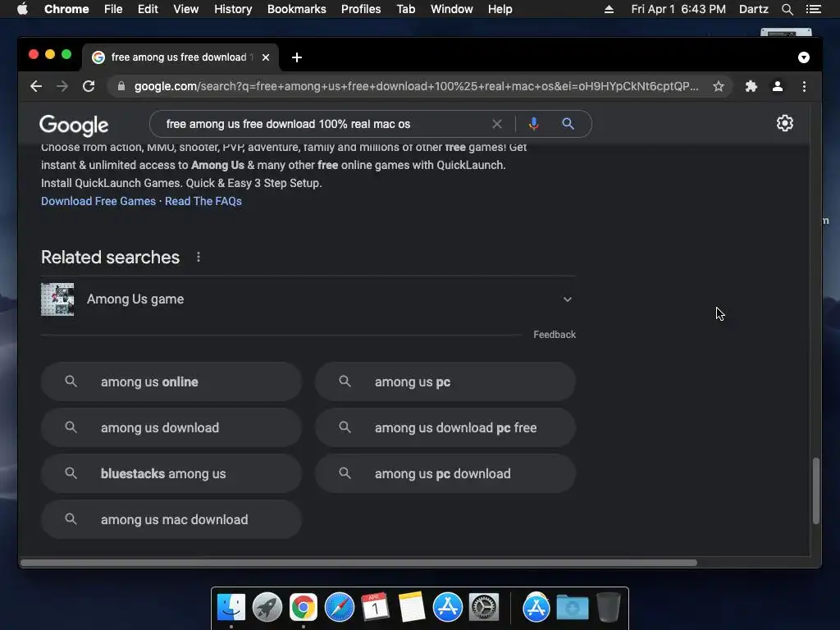The width and height of the screenshot is (840, 630).
Task: Open Calendar from the Dock
Action: [376, 608]
